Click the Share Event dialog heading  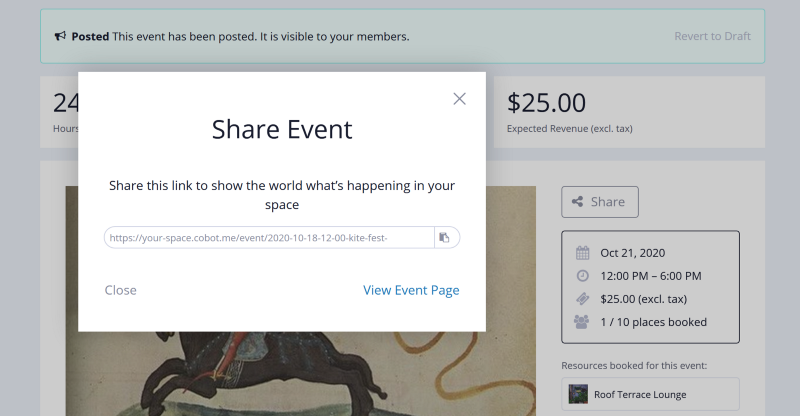click(282, 130)
